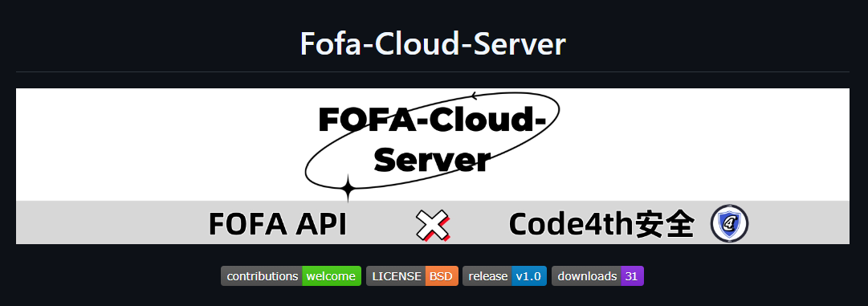
Task: Click the small arrowhead atop the ellipse ring
Action: 475,96
